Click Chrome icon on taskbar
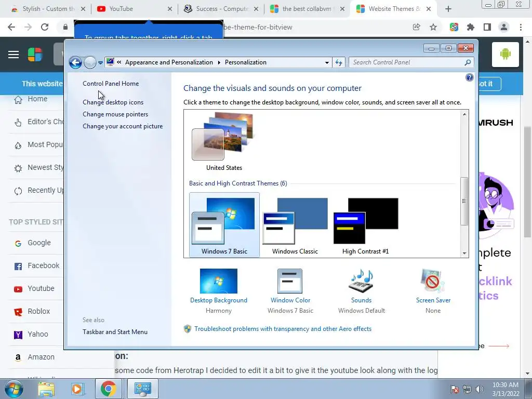This screenshot has width=532, height=399. point(109,389)
